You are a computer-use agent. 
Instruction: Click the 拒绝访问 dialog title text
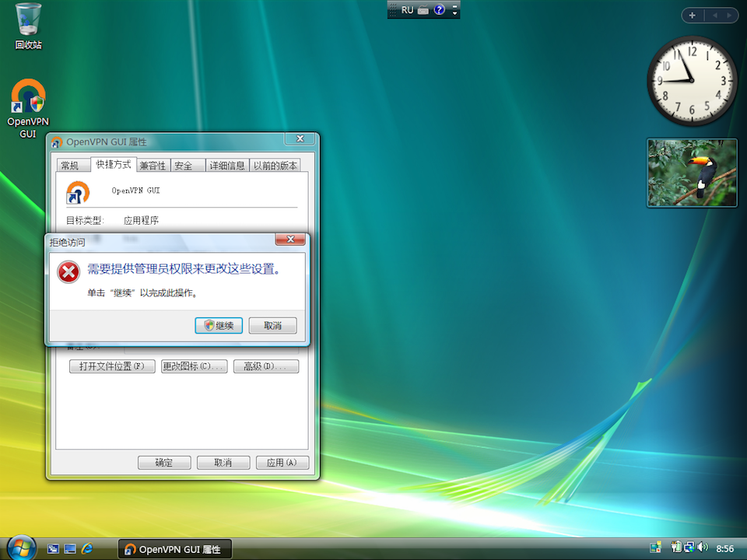(x=67, y=243)
